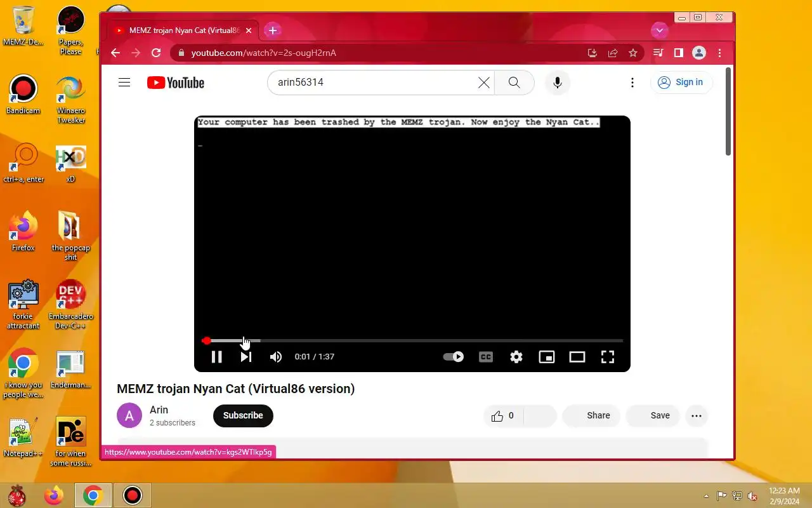The width and height of the screenshot is (812, 508).
Task: Enable theater mode
Action: (577, 357)
